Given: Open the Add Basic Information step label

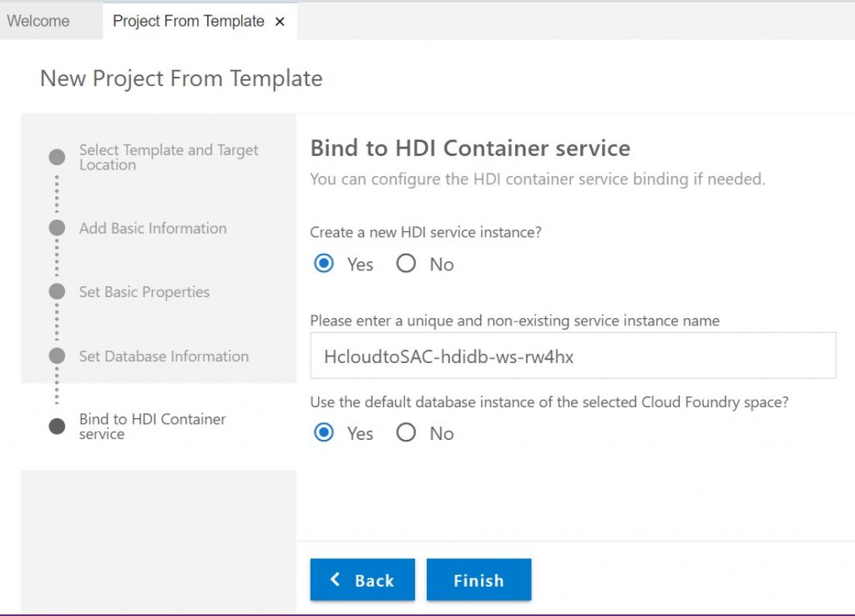Looking at the screenshot, I should [x=153, y=228].
